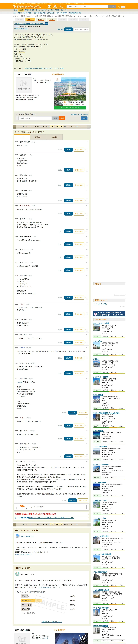The image size is (138, 644).
Task: Open the >>360 reply reference link
Action: 20,382
